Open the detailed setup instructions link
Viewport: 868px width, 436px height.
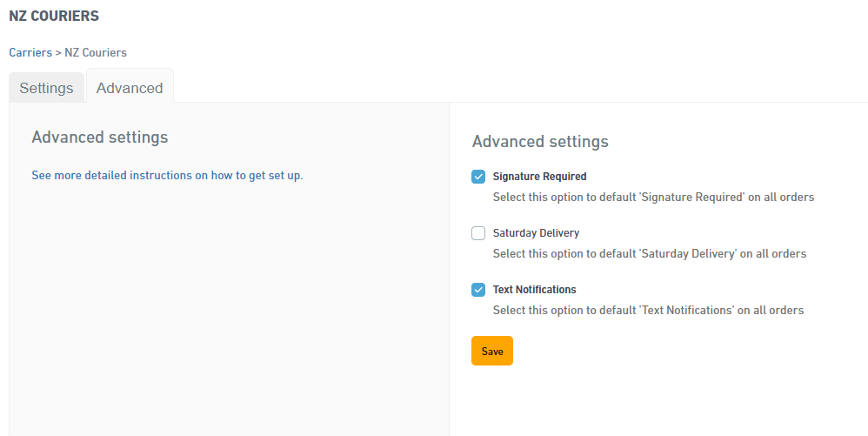[167, 176]
